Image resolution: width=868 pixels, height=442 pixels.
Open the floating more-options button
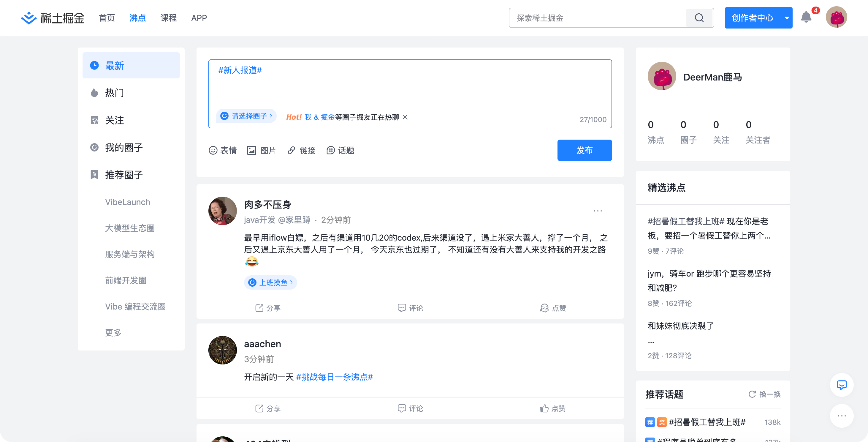point(841,416)
